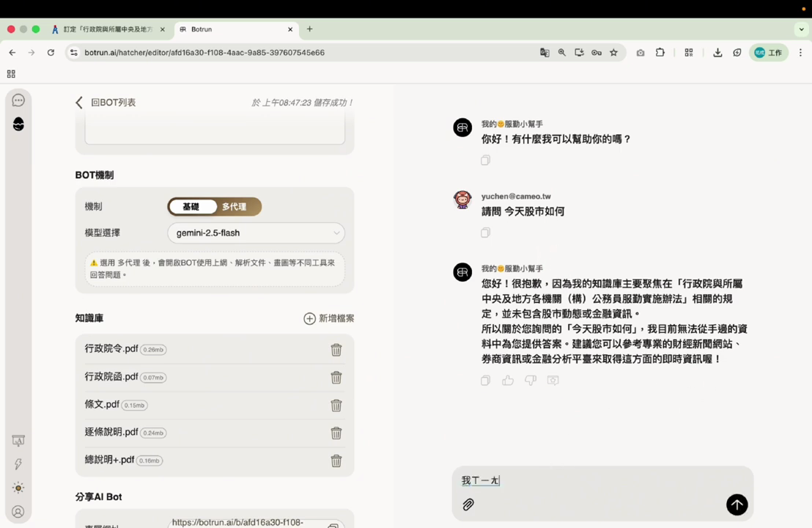Click the presentation board icon in sidebar
812x528 pixels.
point(18,441)
